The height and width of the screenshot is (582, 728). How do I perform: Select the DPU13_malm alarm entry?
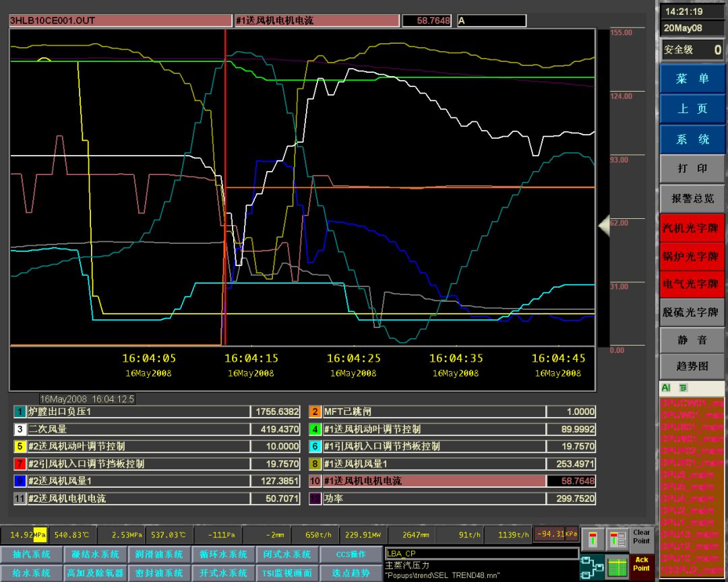[691, 534]
